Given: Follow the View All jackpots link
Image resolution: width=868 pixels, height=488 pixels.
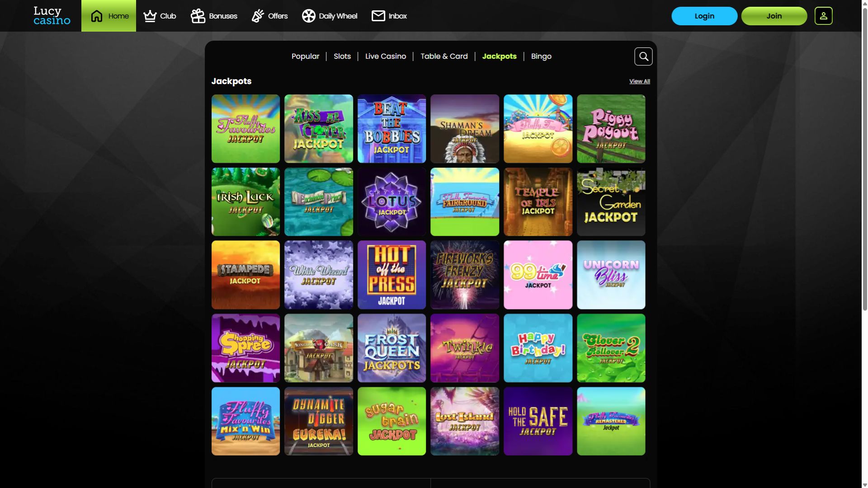Looking at the screenshot, I should [640, 81].
